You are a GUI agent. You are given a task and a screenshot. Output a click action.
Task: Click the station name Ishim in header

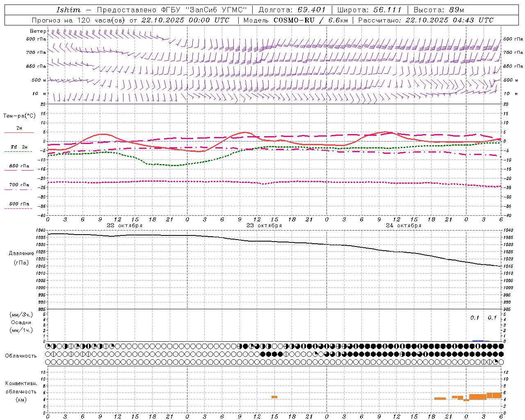pyautogui.click(x=68, y=10)
